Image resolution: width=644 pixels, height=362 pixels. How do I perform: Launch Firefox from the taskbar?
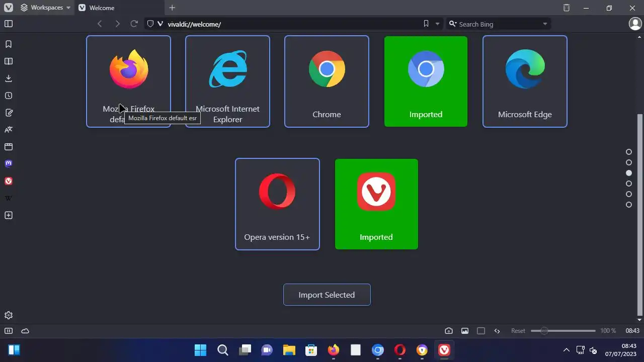tap(333, 350)
